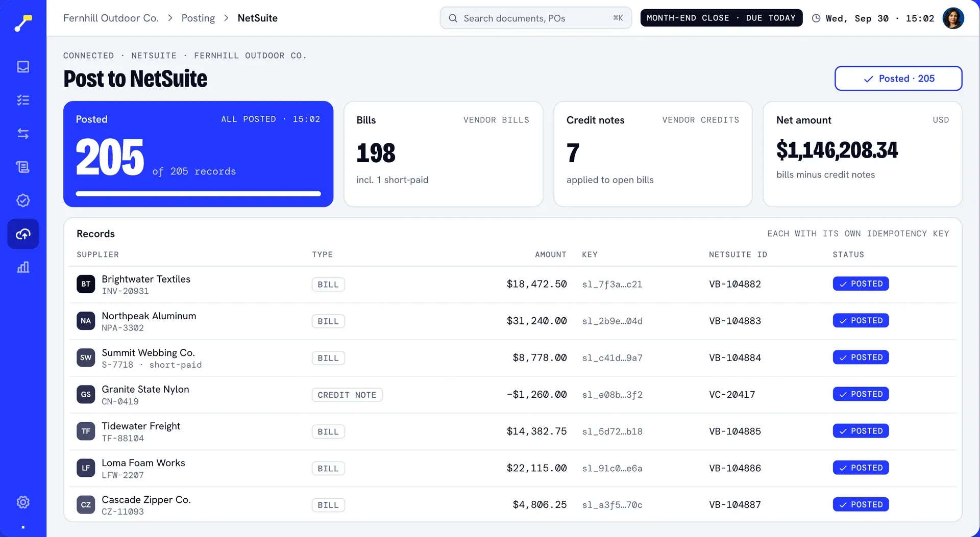Image resolution: width=980 pixels, height=537 pixels.
Task: Open the inbox icon in sidebar
Action: coord(23,67)
